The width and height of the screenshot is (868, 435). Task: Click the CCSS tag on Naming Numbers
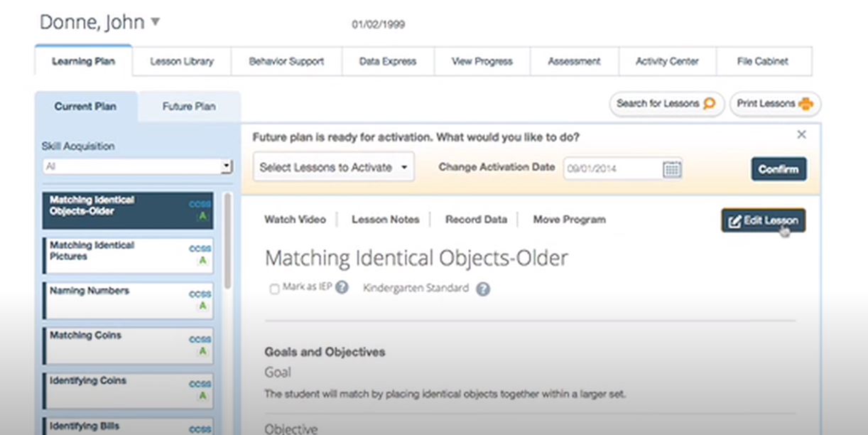click(x=200, y=294)
